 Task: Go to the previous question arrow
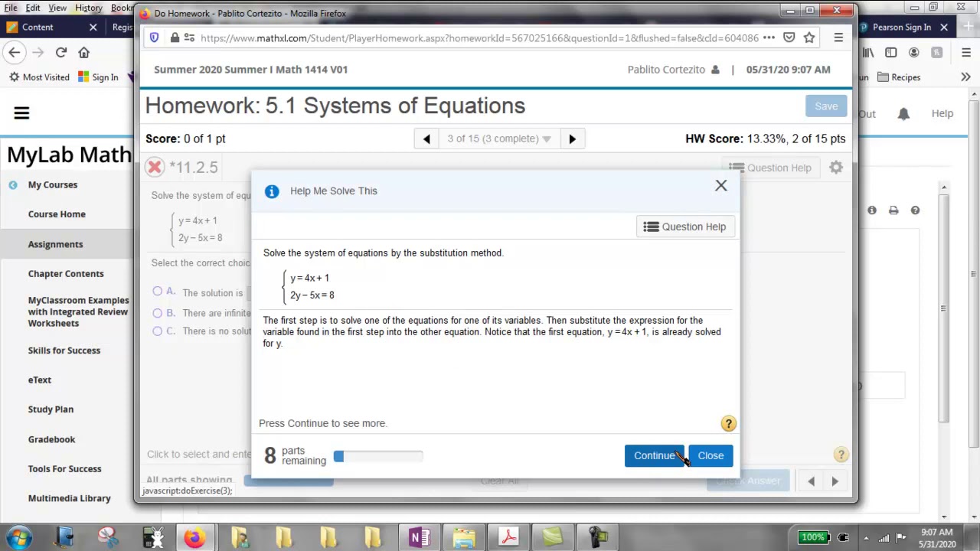pyautogui.click(x=426, y=139)
